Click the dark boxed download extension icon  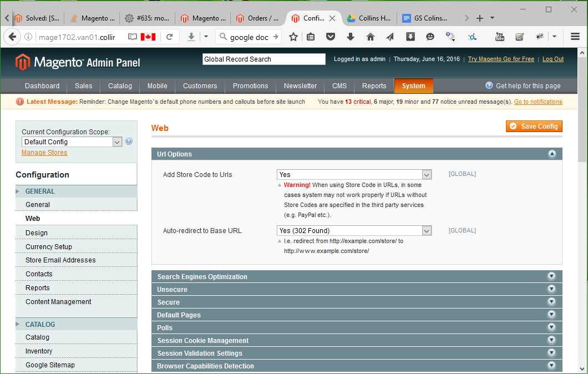coord(410,37)
